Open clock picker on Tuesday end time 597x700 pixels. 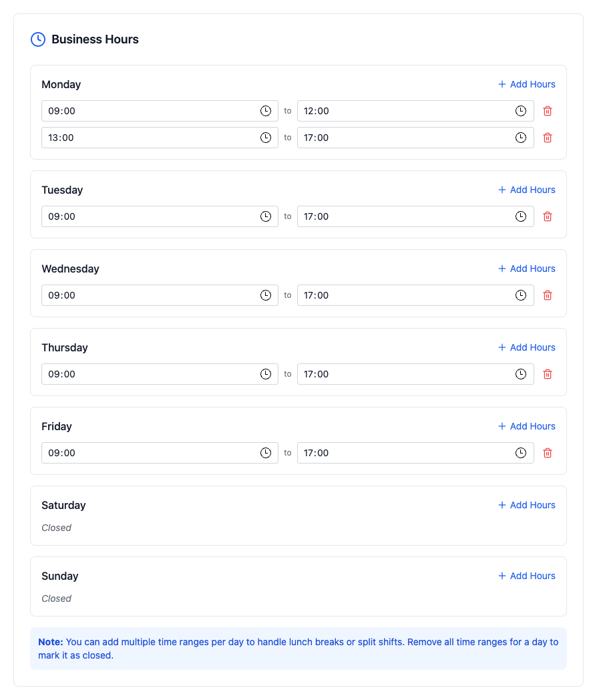pyautogui.click(x=521, y=216)
